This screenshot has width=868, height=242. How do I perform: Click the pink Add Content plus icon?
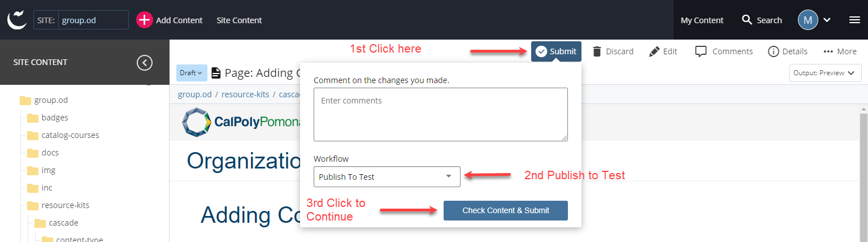(x=145, y=20)
